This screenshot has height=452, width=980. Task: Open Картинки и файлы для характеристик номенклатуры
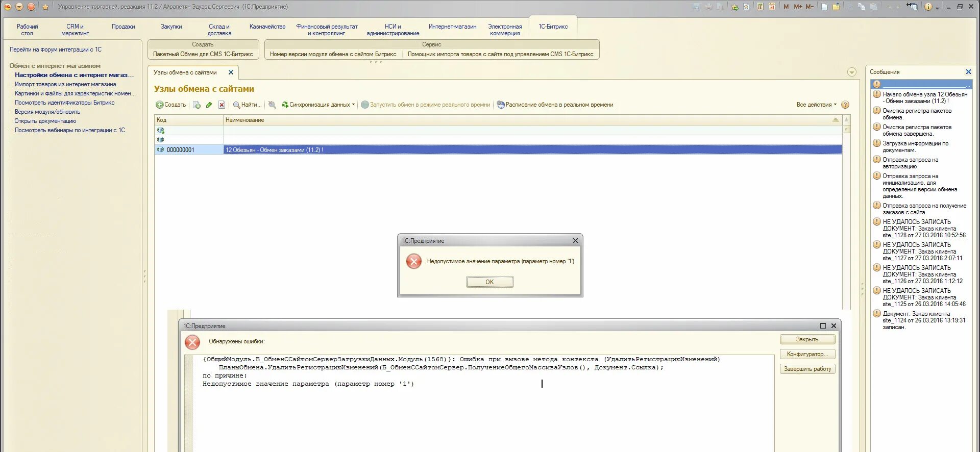pos(75,93)
